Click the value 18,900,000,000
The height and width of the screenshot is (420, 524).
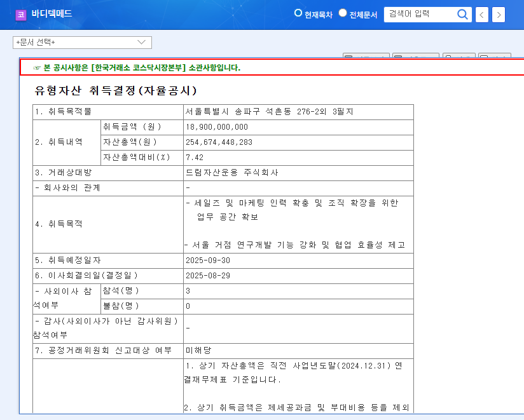point(217,127)
